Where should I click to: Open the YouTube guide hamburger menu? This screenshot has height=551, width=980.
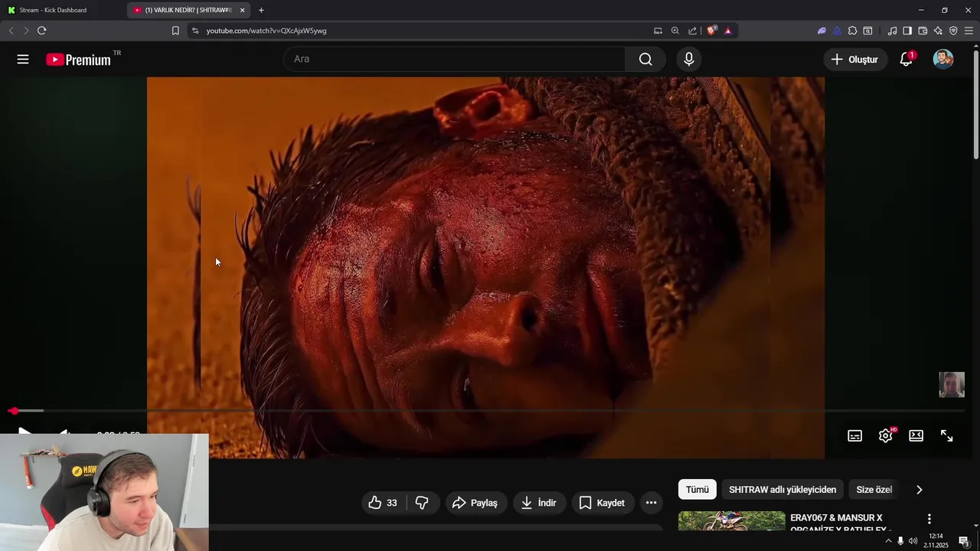(x=23, y=59)
